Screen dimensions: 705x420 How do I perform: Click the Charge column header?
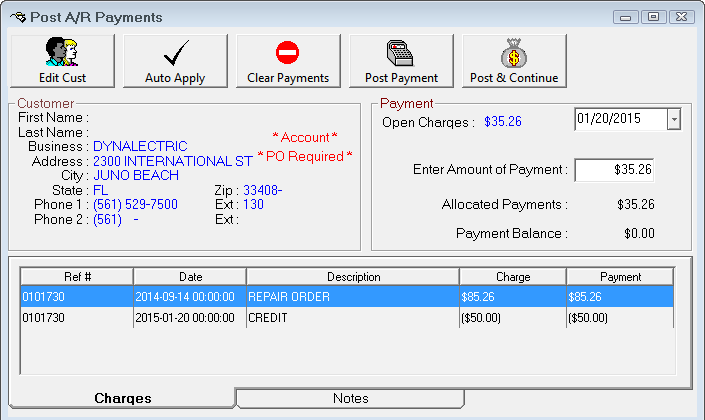click(x=512, y=277)
